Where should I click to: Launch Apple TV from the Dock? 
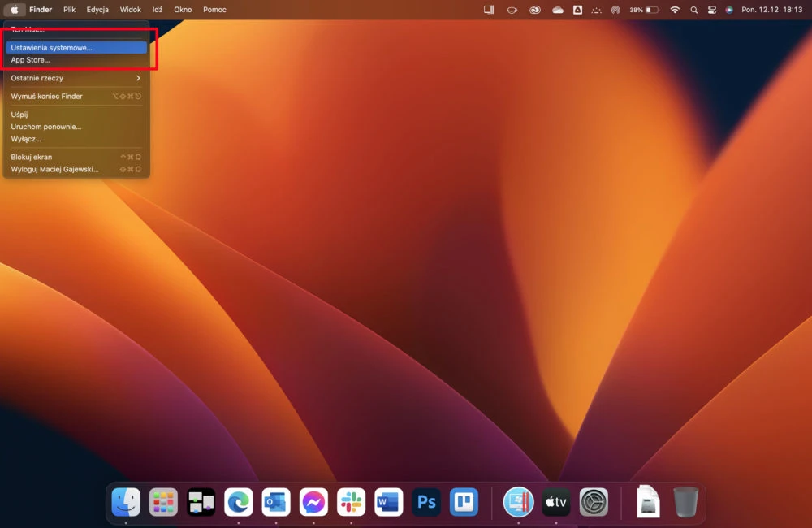coord(556,501)
